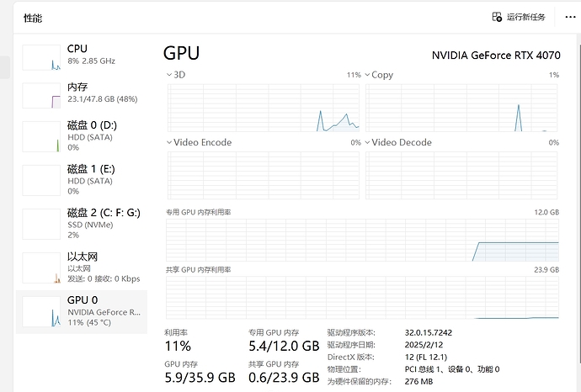Click the 共享 GPU 内存利用率 graph
The image size is (581, 392).
(362, 297)
